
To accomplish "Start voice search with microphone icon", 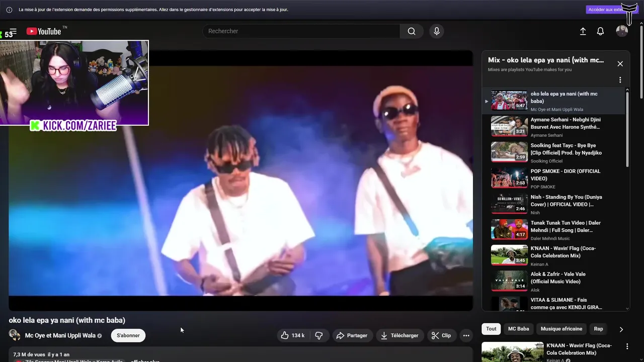I will [x=437, y=31].
